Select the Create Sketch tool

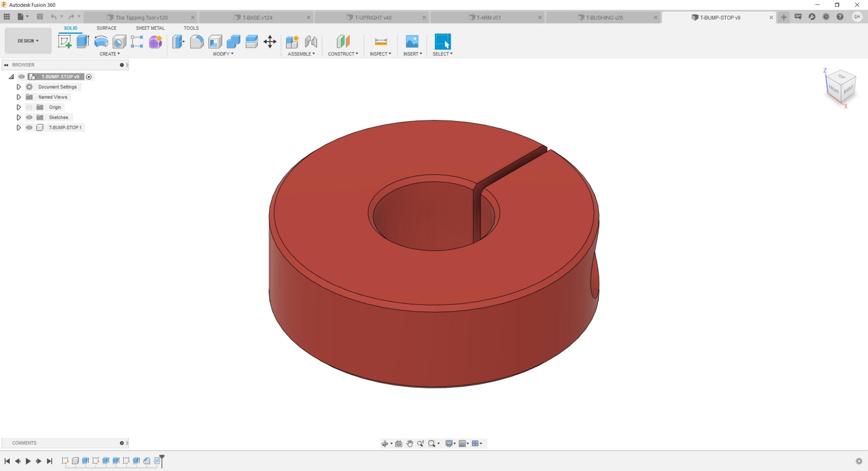pyautogui.click(x=64, y=41)
